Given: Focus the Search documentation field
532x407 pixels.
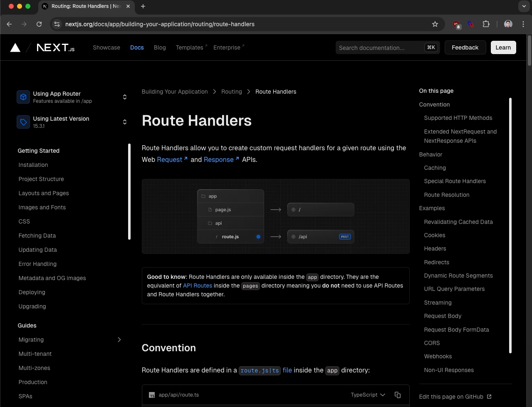Looking at the screenshot, I should tap(388, 47).
